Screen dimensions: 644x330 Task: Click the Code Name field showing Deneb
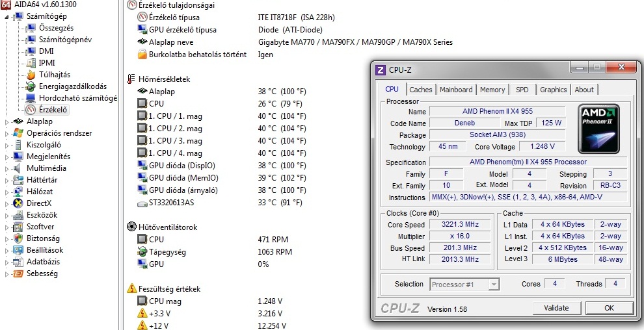464,123
